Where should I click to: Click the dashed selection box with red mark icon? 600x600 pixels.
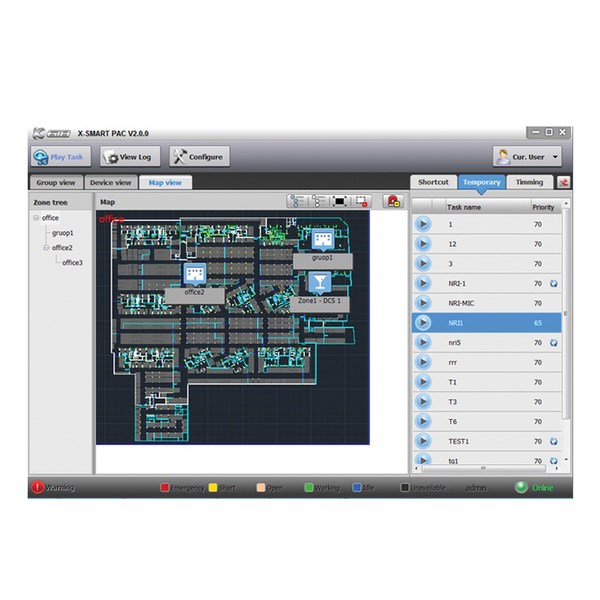(361, 201)
